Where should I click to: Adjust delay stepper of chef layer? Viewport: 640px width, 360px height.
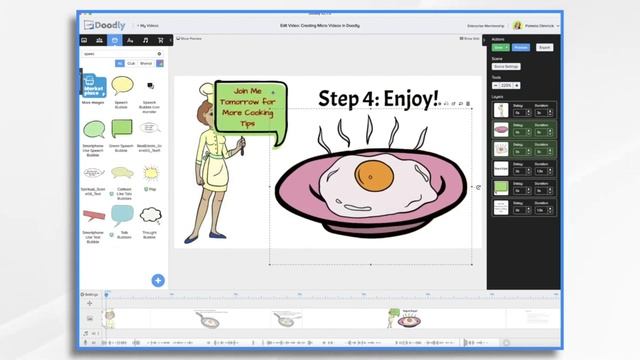coord(529,113)
